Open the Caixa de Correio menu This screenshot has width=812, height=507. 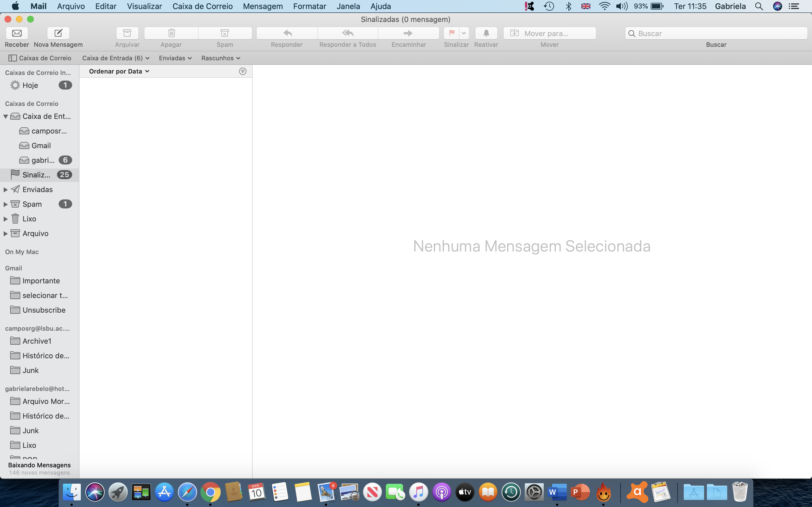click(x=202, y=6)
